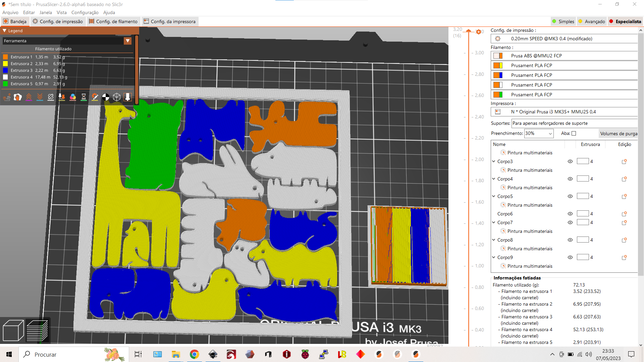
Task: Toggle travel moves display in legend toolbar
Action: click(x=7, y=97)
